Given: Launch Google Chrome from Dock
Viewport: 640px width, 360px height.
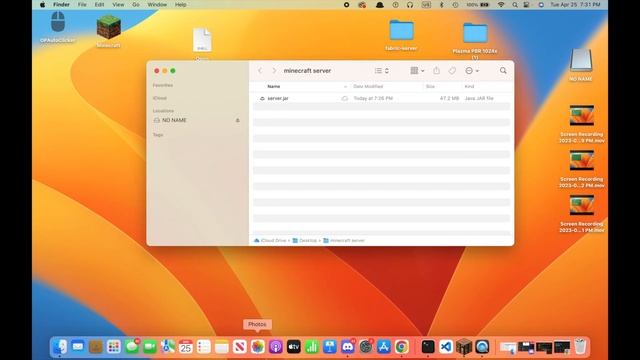Looking at the screenshot, I should [402, 347].
